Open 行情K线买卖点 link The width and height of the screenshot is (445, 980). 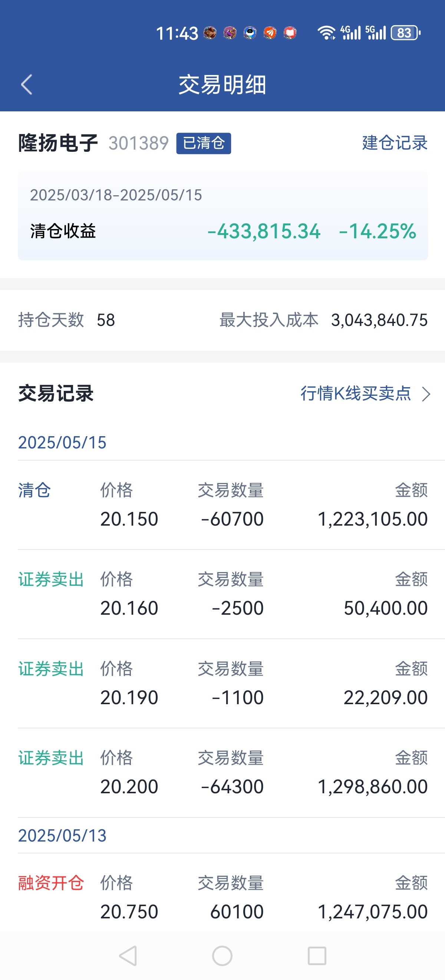(356, 393)
